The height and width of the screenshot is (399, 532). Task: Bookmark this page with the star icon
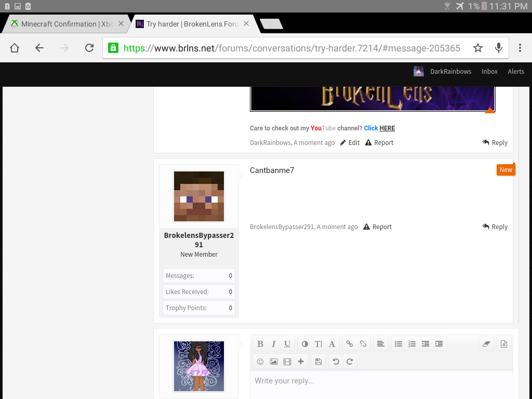478,48
